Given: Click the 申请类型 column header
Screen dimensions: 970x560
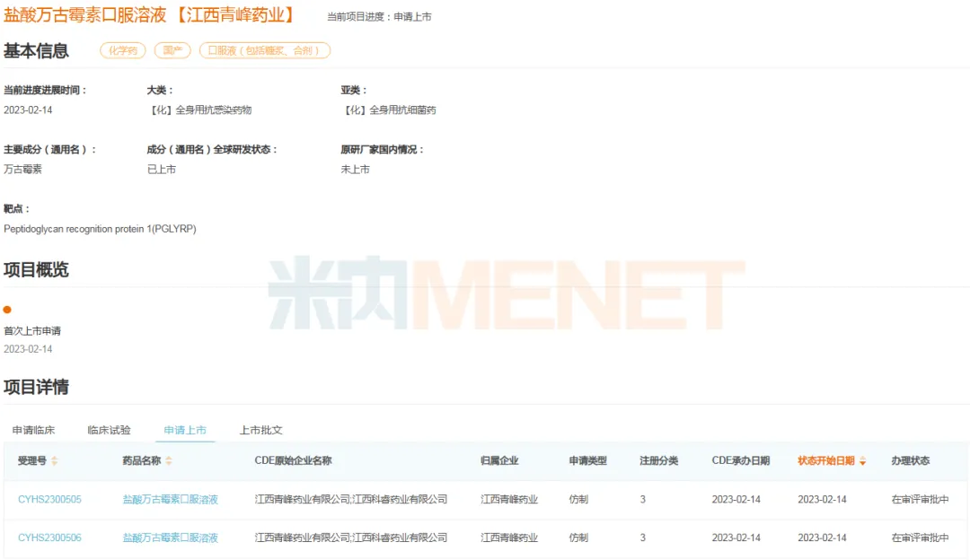Looking at the screenshot, I should (x=587, y=461).
